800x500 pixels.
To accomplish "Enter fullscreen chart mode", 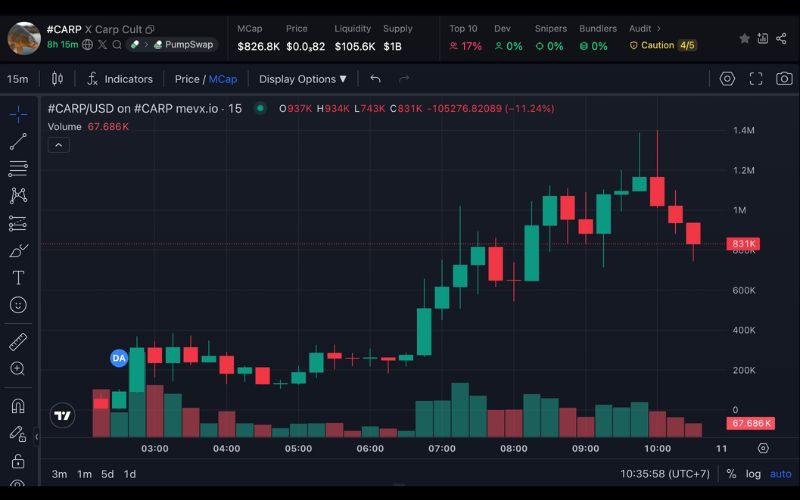I will pyautogui.click(x=756, y=79).
